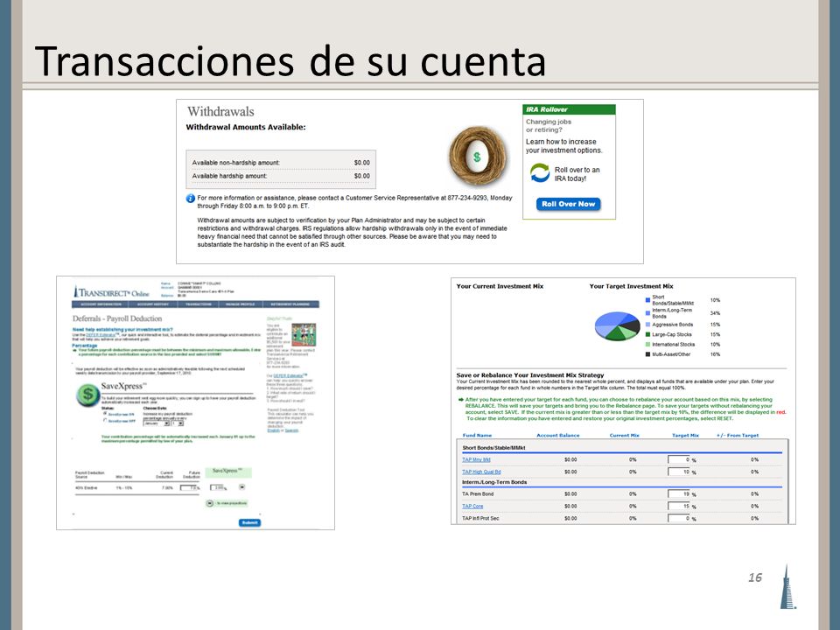Click the TransDirect Online logo

(x=111, y=292)
